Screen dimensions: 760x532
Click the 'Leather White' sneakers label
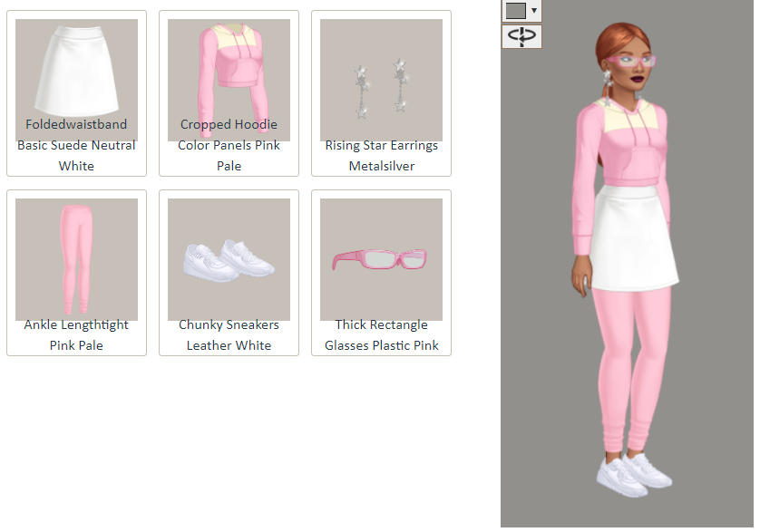coord(229,345)
